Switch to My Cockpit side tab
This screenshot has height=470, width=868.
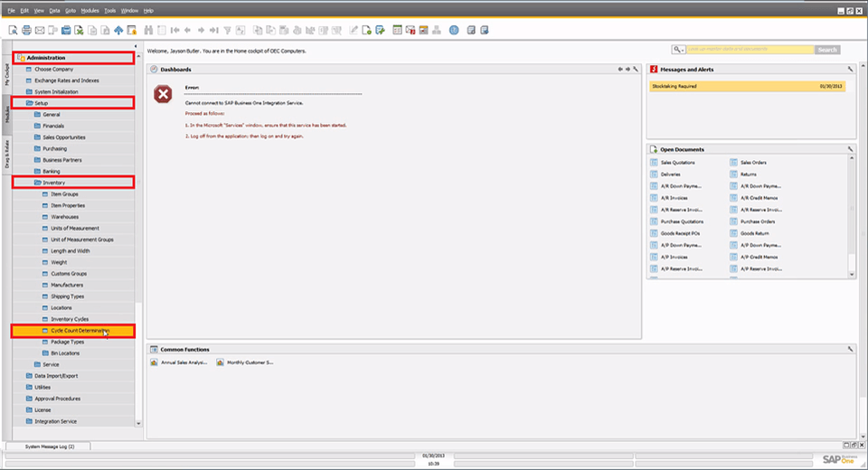click(7, 74)
